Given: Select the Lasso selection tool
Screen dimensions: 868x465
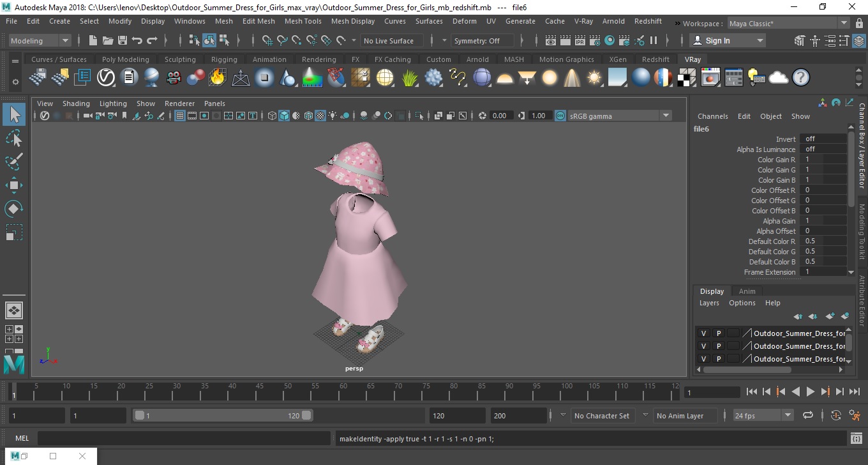Looking at the screenshot, I should (x=14, y=138).
